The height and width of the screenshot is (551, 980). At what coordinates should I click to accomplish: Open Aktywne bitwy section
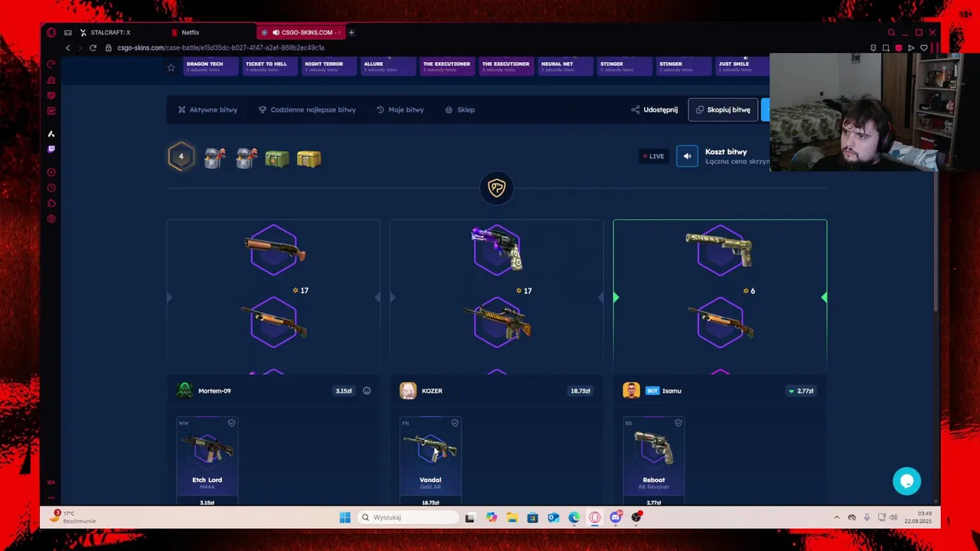(207, 109)
